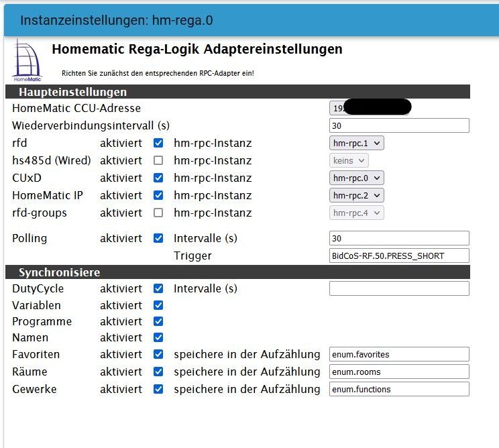Click the 'Wiederverbindungsintervall (s)' label
499x448 pixels.
(x=91, y=125)
